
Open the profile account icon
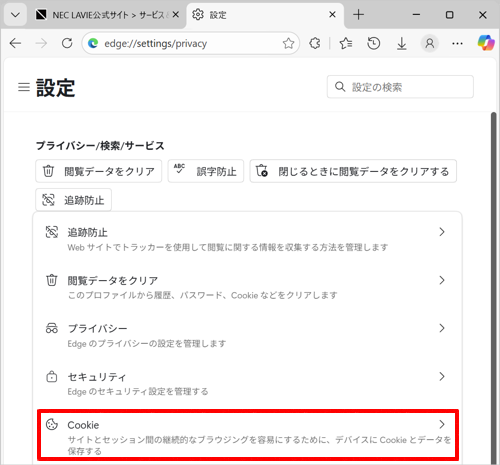click(430, 43)
